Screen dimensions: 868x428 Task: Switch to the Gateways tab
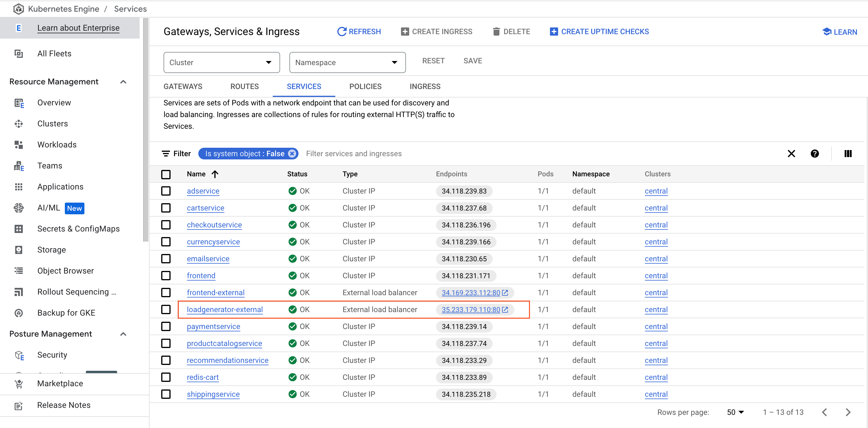click(183, 86)
